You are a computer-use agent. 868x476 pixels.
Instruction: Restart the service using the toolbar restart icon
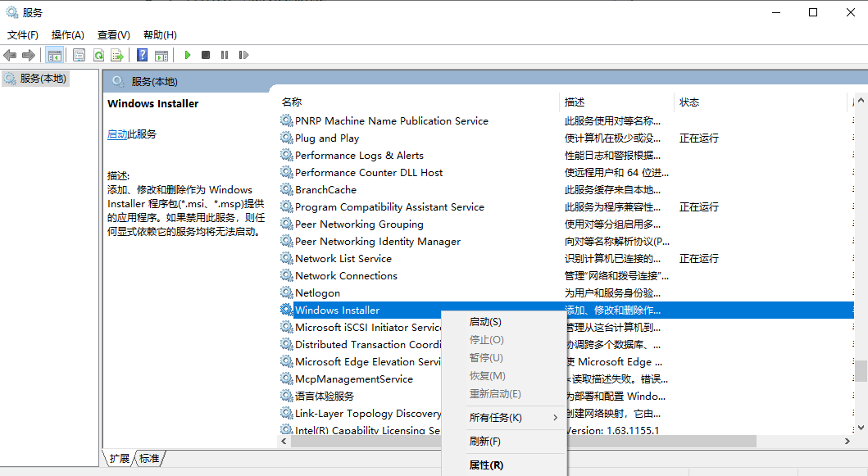pyautogui.click(x=243, y=55)
